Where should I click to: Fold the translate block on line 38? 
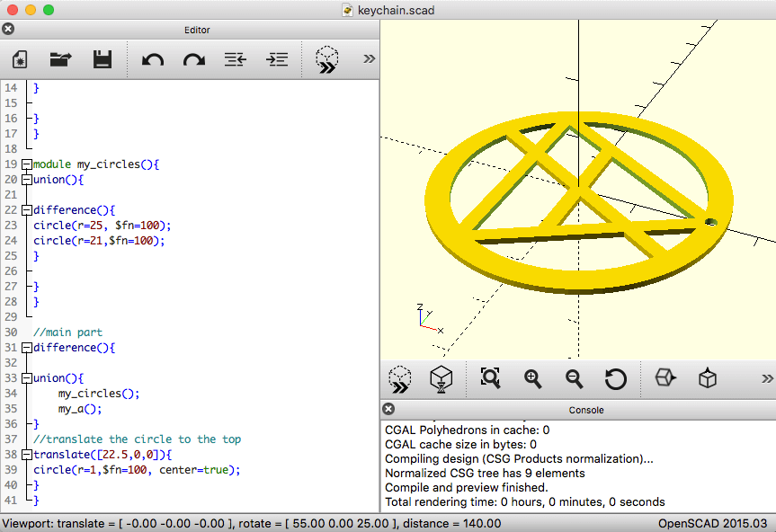point(27,456)
